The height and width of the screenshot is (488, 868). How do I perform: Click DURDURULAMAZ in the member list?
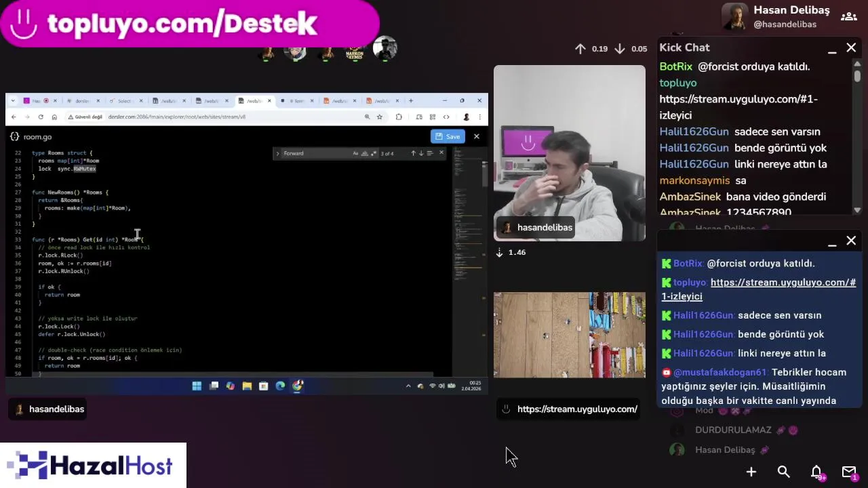pyautogui.click(x=733, y=430)
